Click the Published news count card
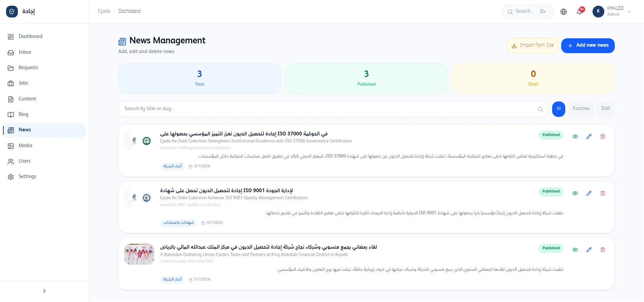This screenshot has width=644, height=302. point(366,79)
